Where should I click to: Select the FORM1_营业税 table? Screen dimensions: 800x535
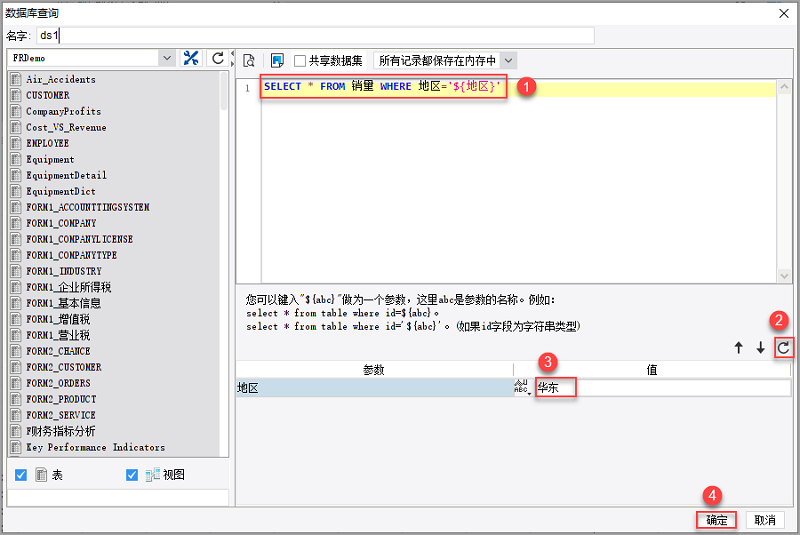[x=58, y=335]
